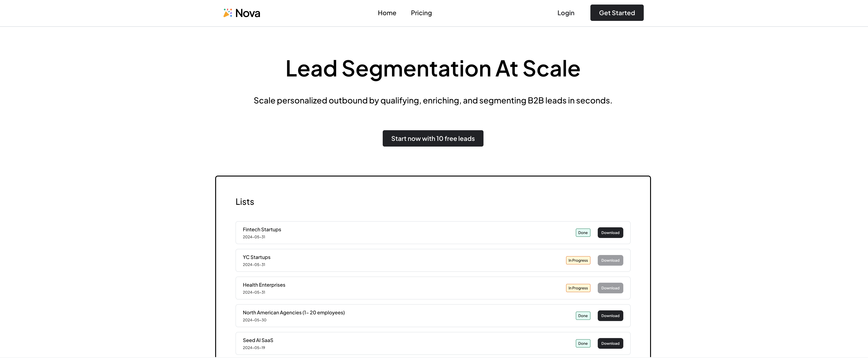Click Start now with 10 free leads

(433, 138)
